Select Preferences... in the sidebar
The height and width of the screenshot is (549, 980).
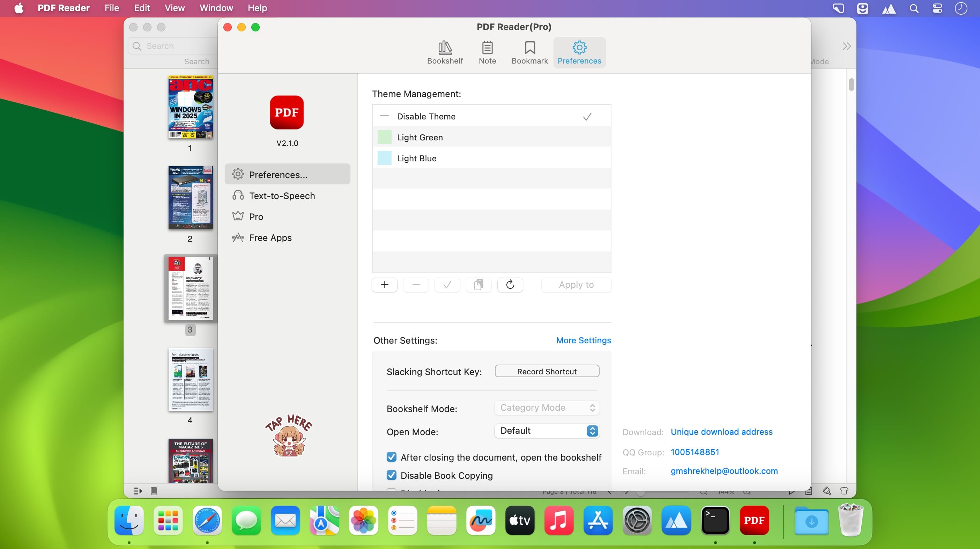[x=287, y=174]
